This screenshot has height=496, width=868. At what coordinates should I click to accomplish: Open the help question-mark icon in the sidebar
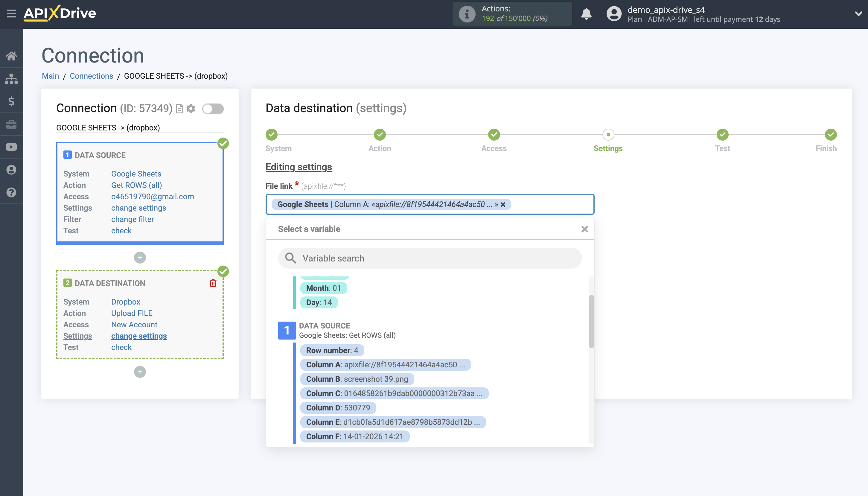[11, 192]
